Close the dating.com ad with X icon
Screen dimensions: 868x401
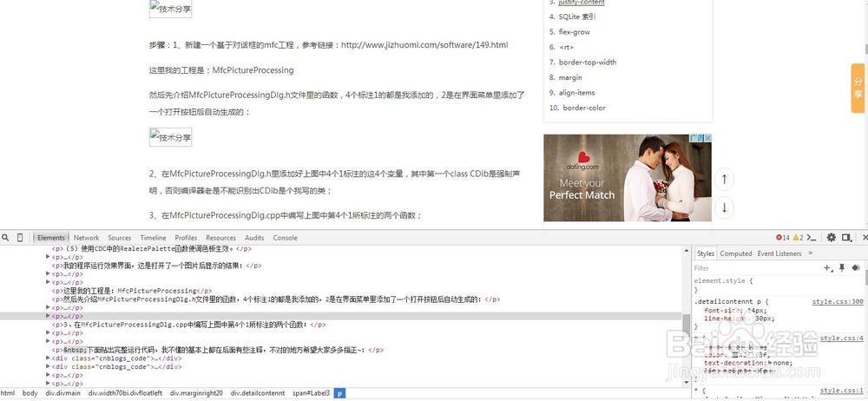pyautogui.click(x=708, y=137)
